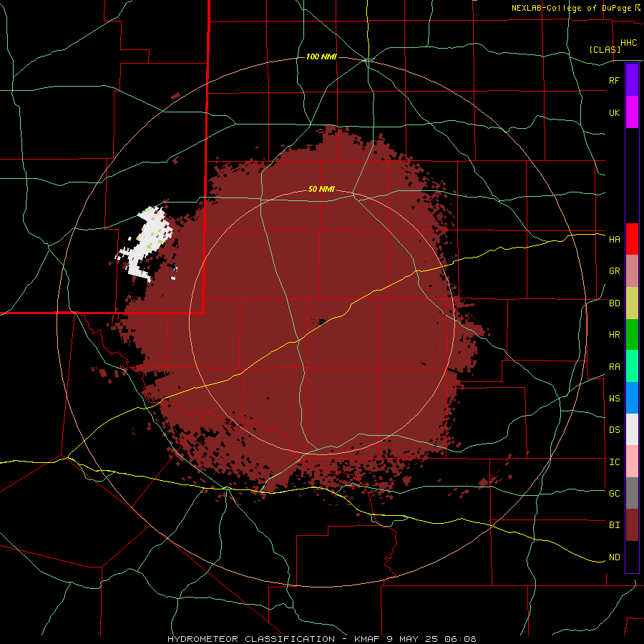The height and width of the screenshot is (644, 644).
Task: Click the HR legend label
Action: 614,335
